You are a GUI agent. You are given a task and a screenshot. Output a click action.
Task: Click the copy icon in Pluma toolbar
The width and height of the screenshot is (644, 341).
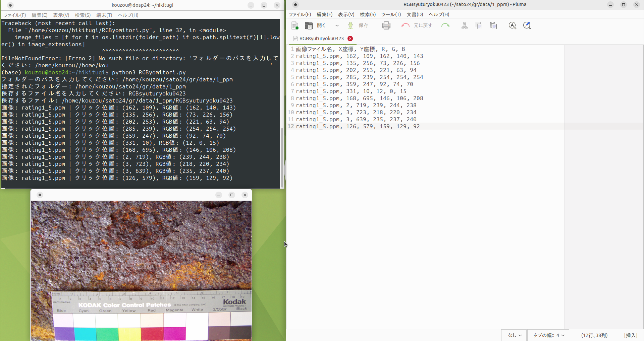[x=479, y=25]
